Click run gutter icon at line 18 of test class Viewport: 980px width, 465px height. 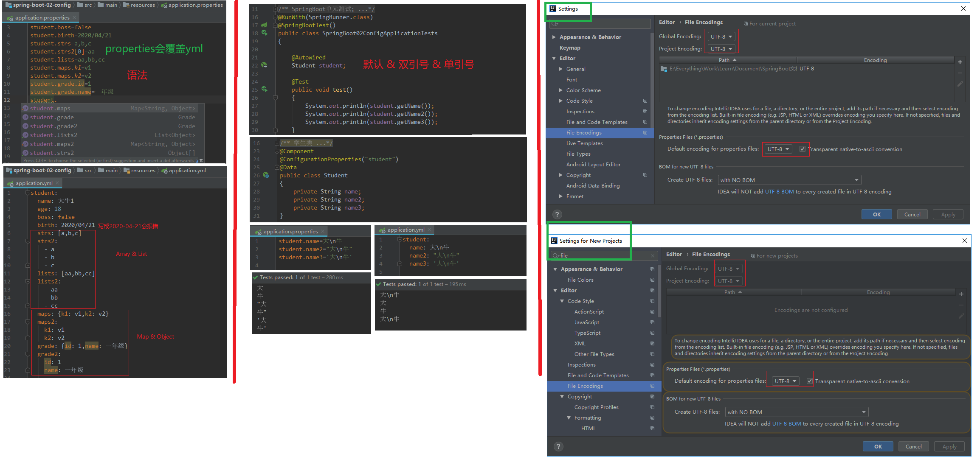(x=264, y=33)
